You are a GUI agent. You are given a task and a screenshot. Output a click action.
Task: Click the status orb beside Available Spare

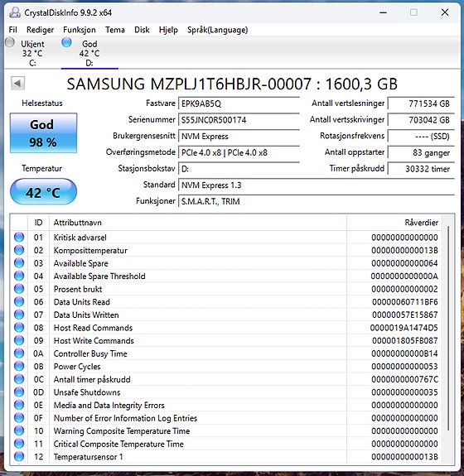click(19, 263)
